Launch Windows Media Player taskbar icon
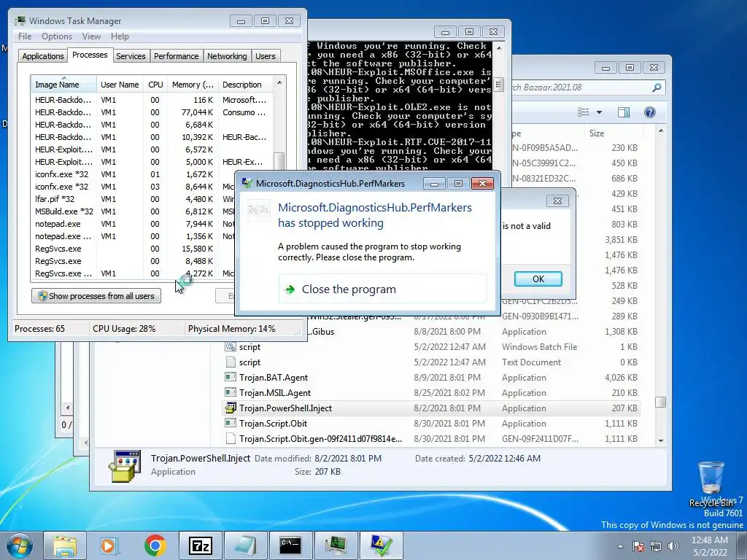This screenshot has width=747, height=560. [109, 545]
